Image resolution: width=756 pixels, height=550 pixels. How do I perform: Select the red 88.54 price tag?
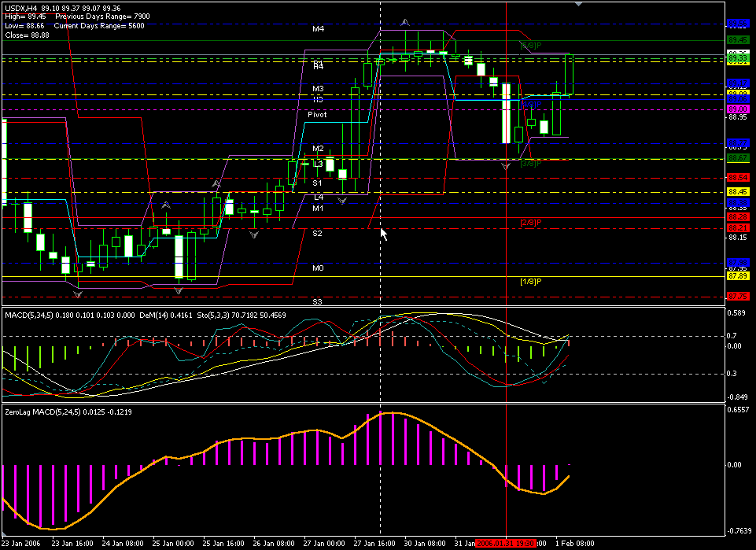pos(737,179)
